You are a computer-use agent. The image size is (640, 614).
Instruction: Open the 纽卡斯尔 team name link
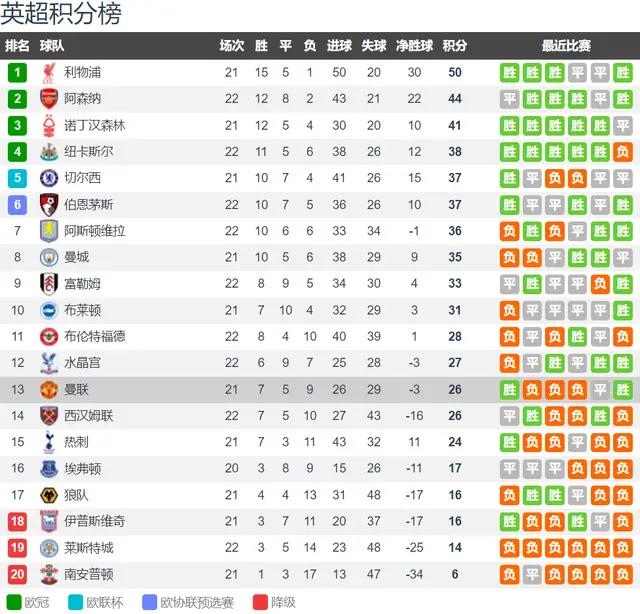pyautogui.click(x=89, y=152)
